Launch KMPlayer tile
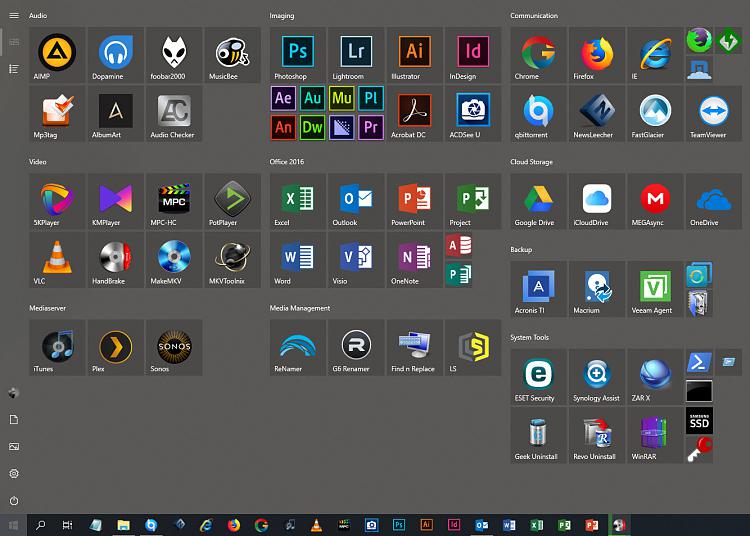The height and width of the screenshot is (536, 750). click(116, 201)
